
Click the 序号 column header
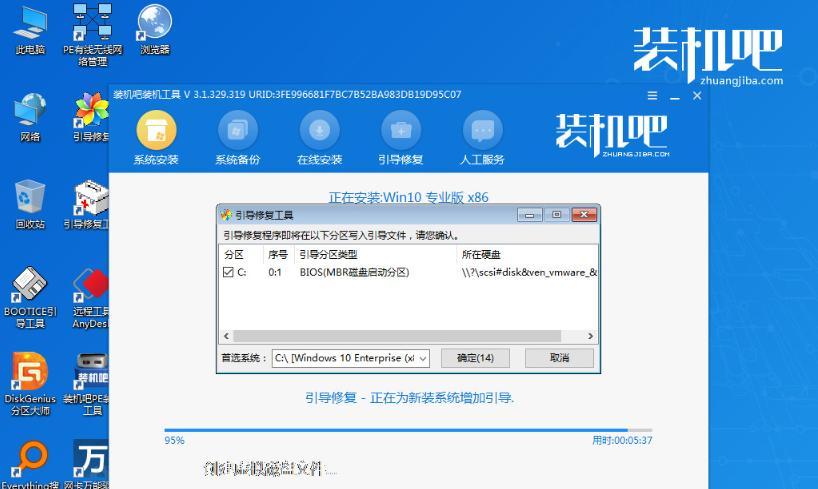(x=278, y=255)
